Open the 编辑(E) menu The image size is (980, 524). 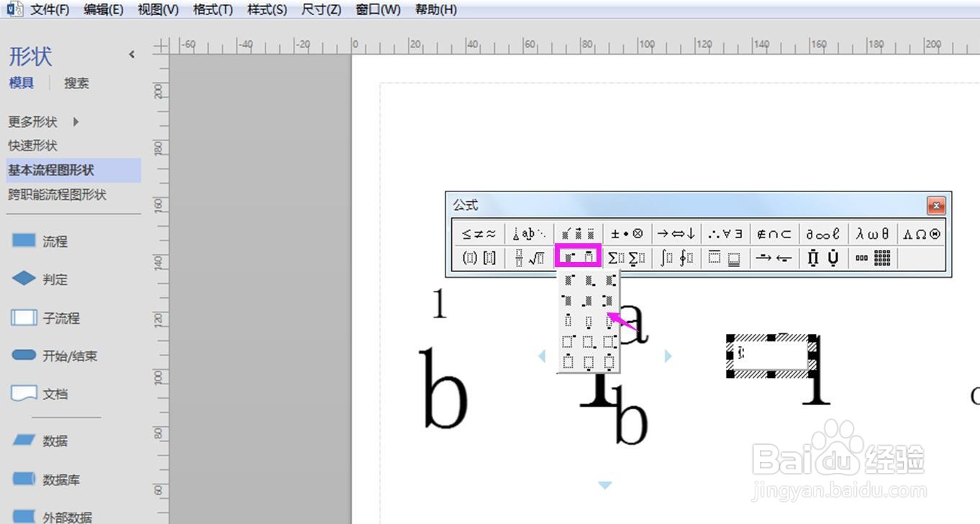104,9
